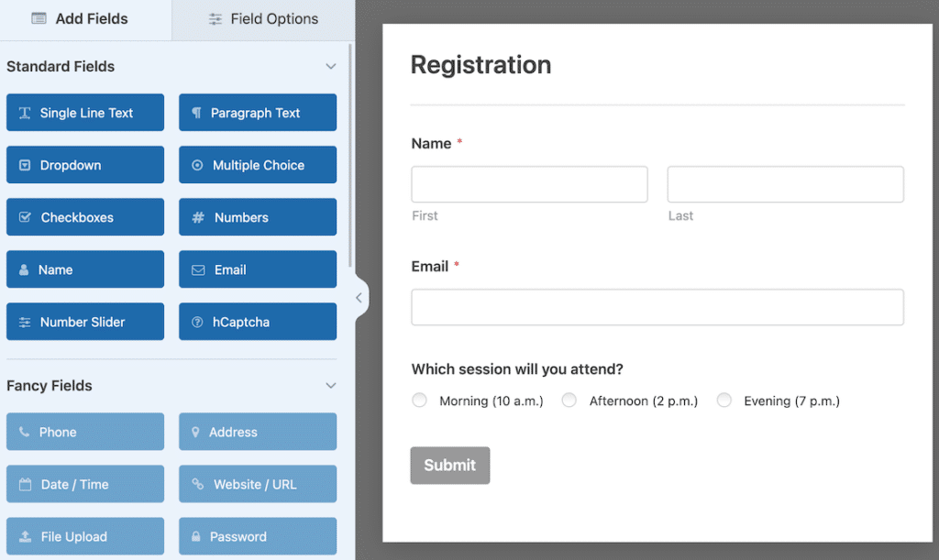Screen dimensions: 939x560
Task: Select the Single Line Text field icon
Action: pyautogui.click(x=84, y=112)
